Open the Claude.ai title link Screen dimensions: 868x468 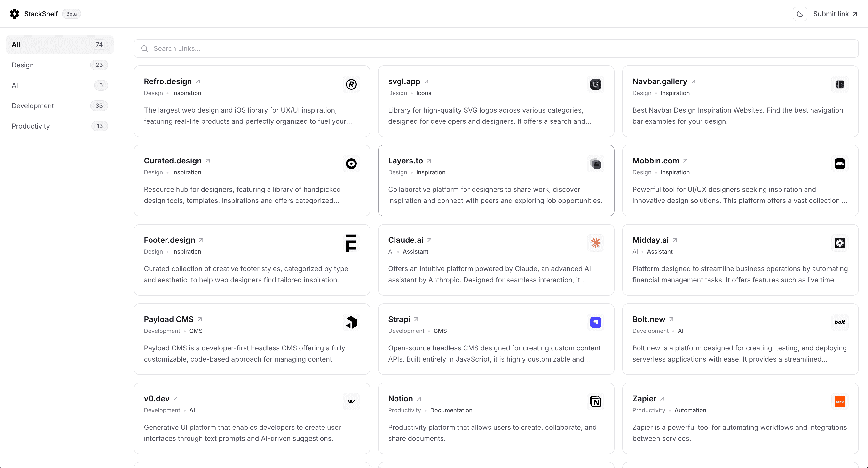pos(406,240)
